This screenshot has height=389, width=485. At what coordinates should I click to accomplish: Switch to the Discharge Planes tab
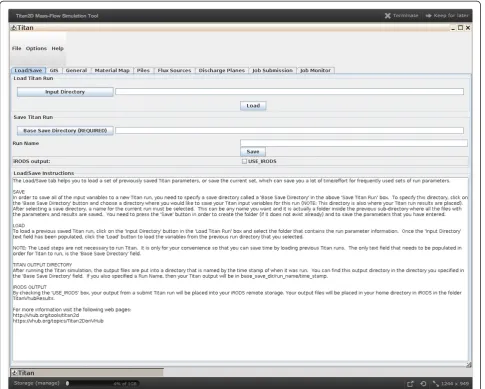(222, 70)
